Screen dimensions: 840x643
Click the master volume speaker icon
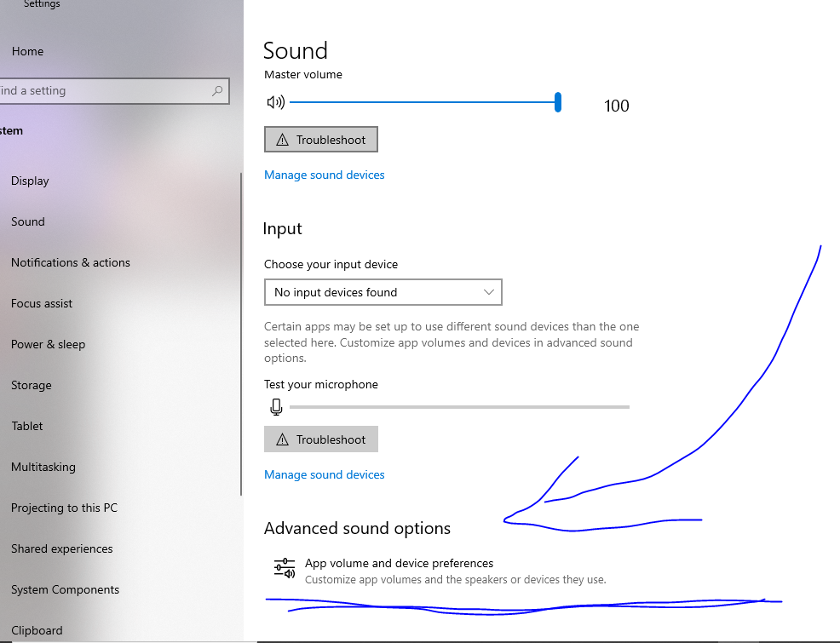pyautogui.click(x=275, y=103)
